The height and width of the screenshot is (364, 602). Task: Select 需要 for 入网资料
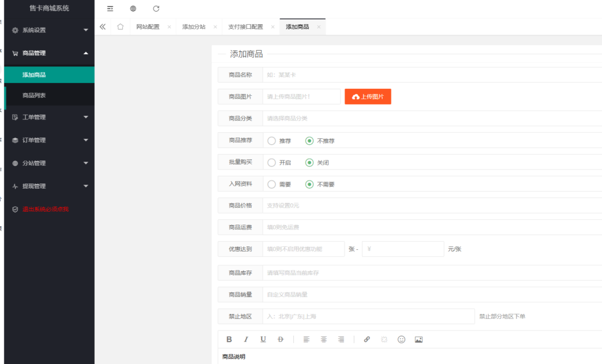(x=272, y=184)
